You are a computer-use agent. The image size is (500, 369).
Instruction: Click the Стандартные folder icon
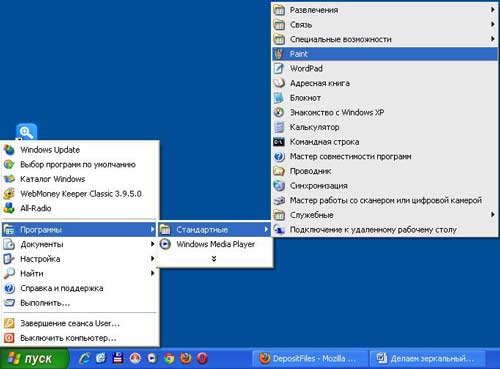point(165,229)
